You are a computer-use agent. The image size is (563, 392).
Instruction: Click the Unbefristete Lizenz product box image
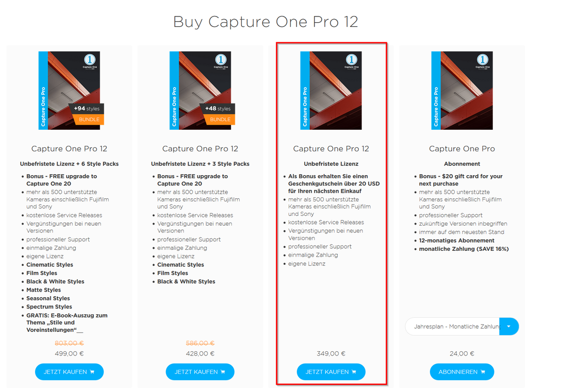point(331,90)
